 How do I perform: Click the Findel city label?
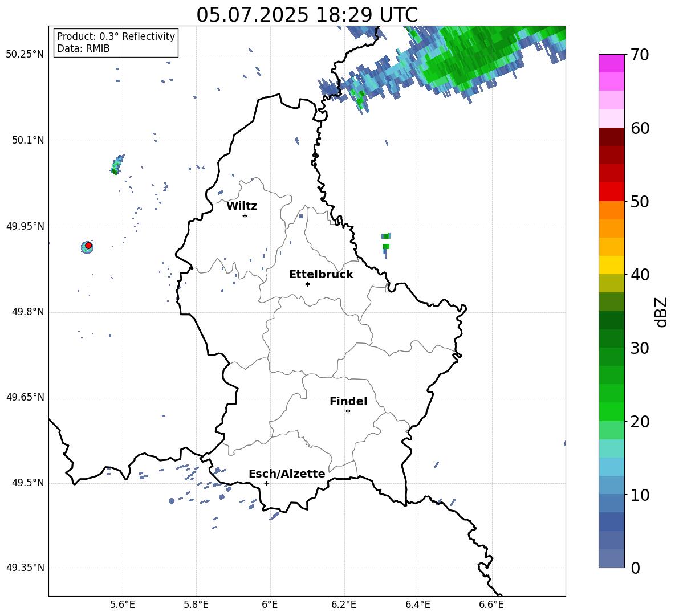point(348,401)
